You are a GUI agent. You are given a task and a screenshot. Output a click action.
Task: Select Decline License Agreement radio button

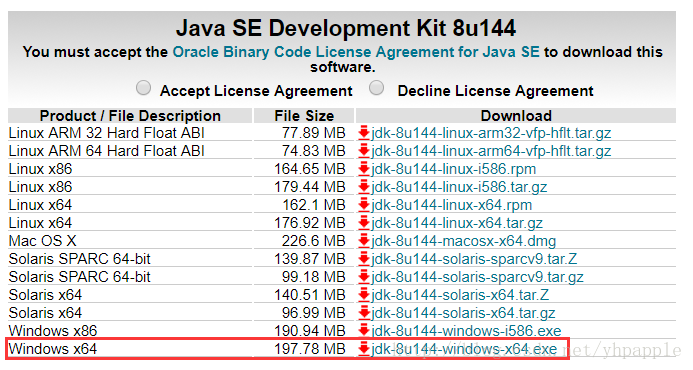(x=377, y=88)
